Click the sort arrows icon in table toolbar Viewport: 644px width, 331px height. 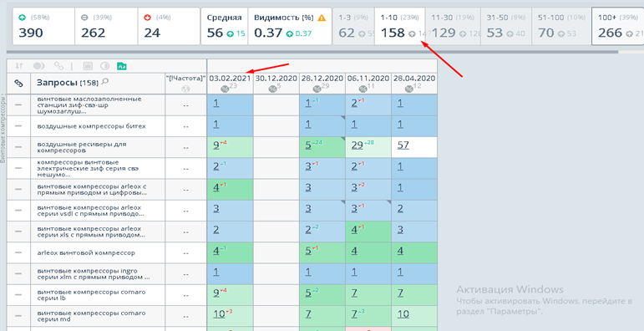(19, 66)
